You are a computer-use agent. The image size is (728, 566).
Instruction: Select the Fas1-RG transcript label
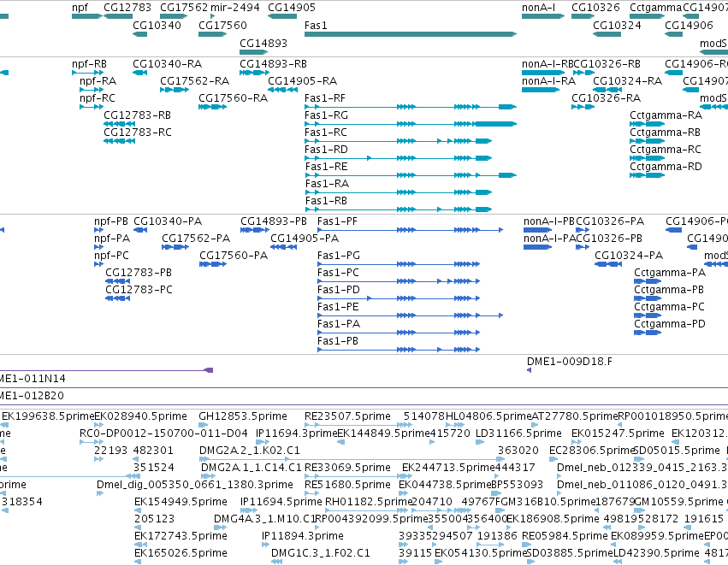326,115
